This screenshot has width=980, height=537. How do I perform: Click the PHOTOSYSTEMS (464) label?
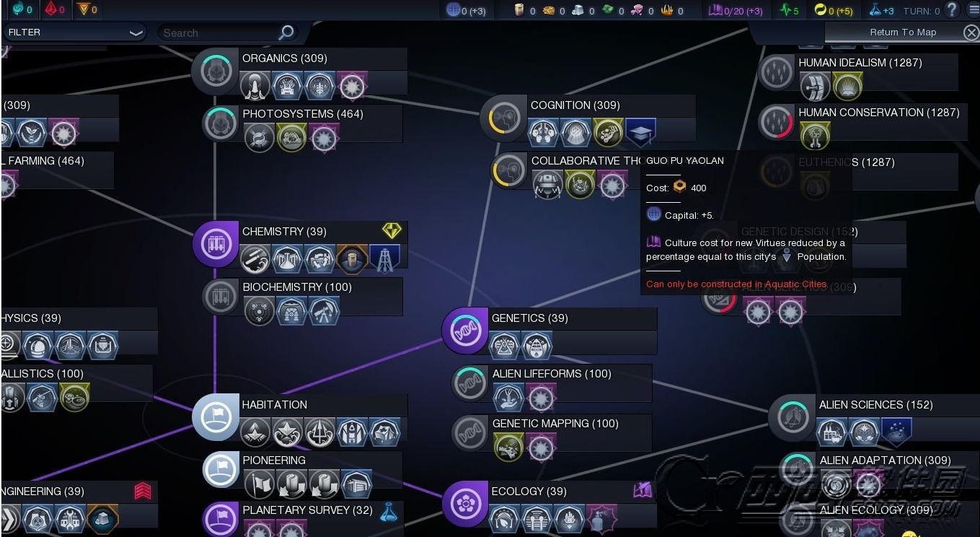pos(303,114)
